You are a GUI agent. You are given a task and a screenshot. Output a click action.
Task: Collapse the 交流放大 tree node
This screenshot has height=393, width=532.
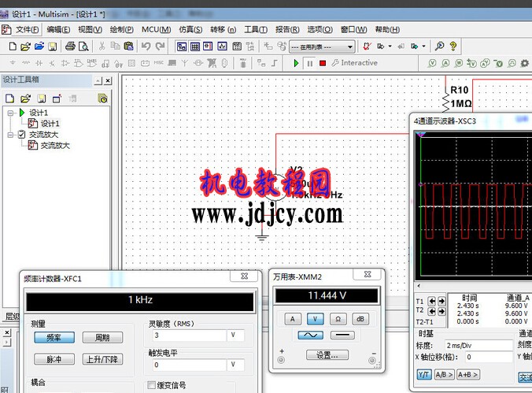pos(10,135)
